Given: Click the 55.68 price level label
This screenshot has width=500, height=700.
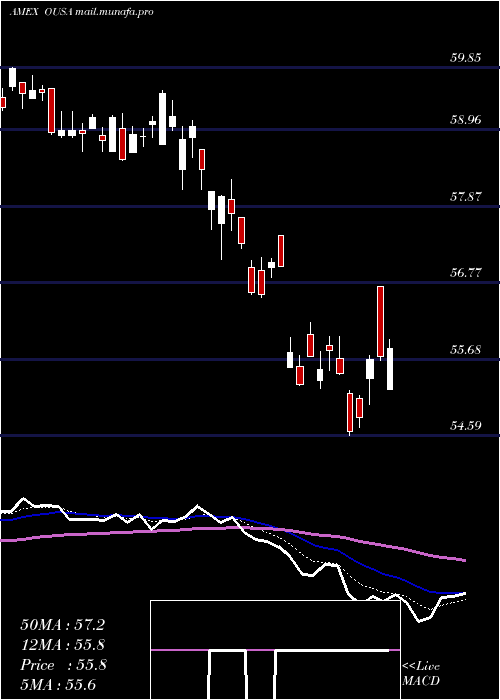Looking at the screenshot, I should [x=466, y=350].
